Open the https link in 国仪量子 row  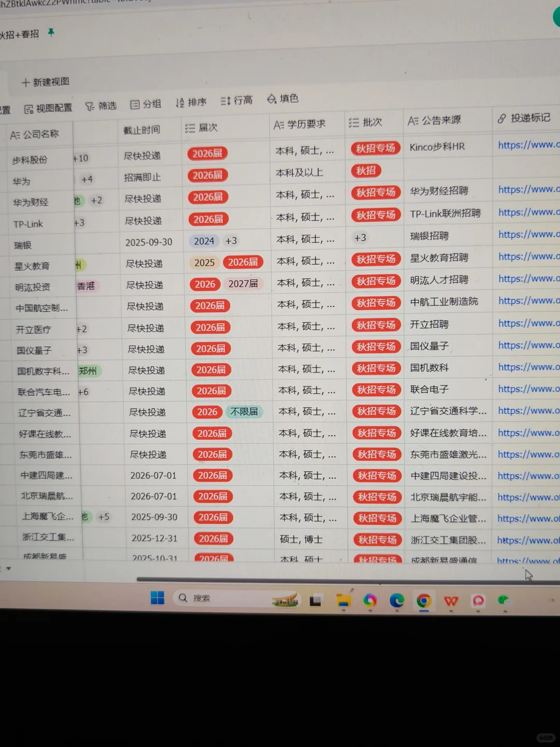click(x=528, y=345)
